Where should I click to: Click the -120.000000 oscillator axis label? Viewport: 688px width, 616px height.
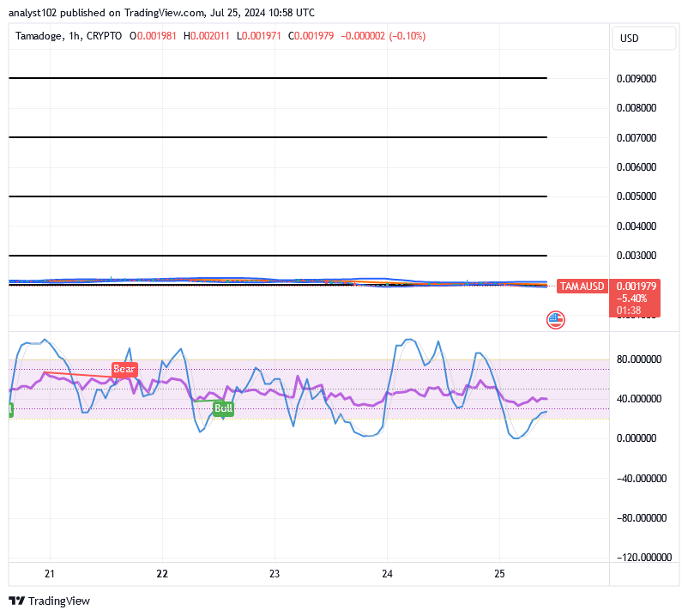coord(644,557)
